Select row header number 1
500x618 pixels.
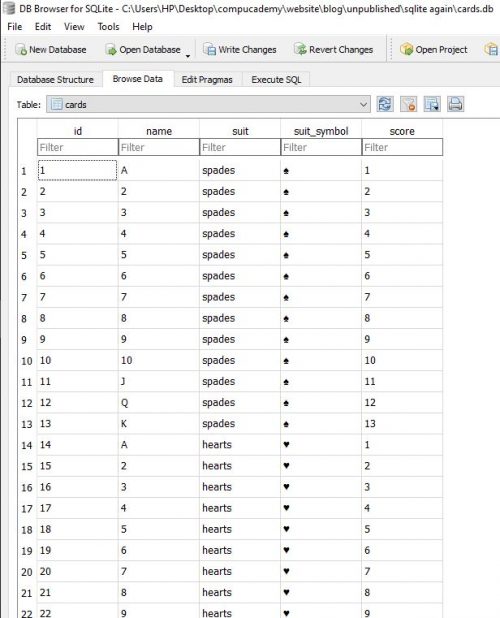coord(27,171)
